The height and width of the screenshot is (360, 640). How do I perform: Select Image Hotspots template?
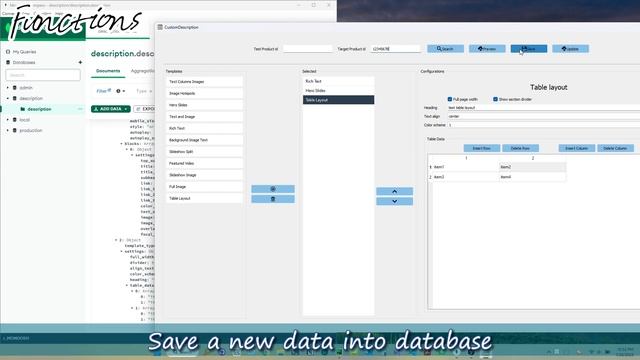[x=204, y=93]
